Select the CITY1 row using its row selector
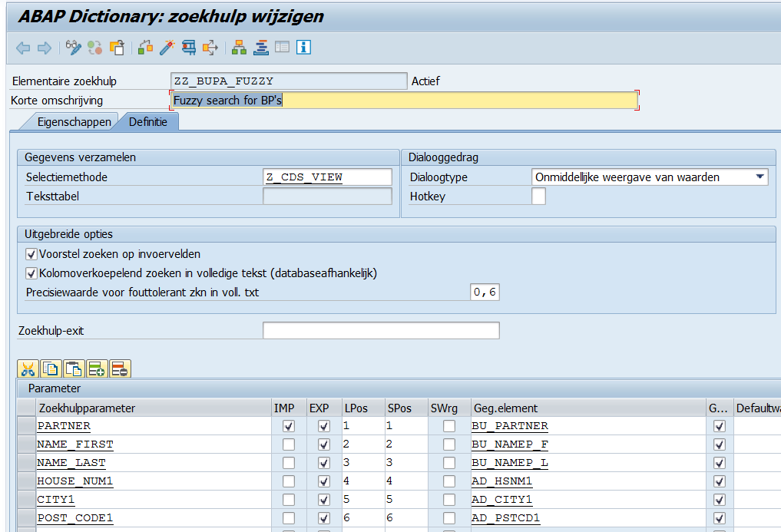The width and height of the screenshot is (781, 532). coord(26,500)
